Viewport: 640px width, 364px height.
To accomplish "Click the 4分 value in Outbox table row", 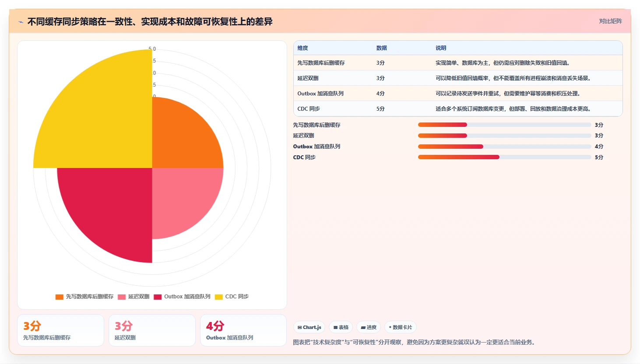I will (380, 94).
